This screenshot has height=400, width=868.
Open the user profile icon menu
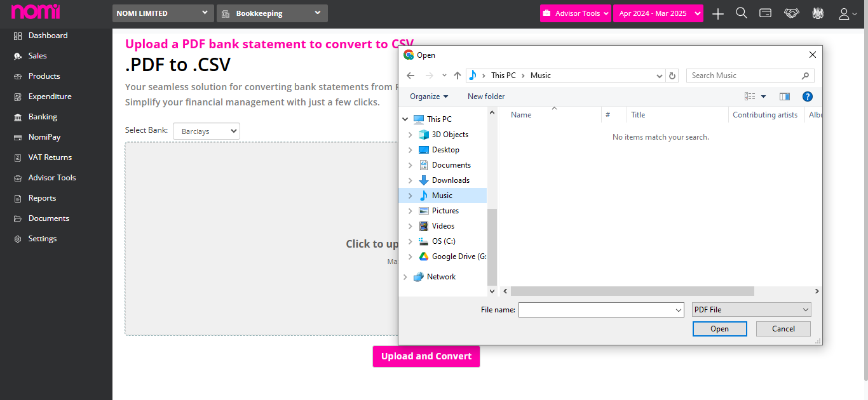coord(848,13)
